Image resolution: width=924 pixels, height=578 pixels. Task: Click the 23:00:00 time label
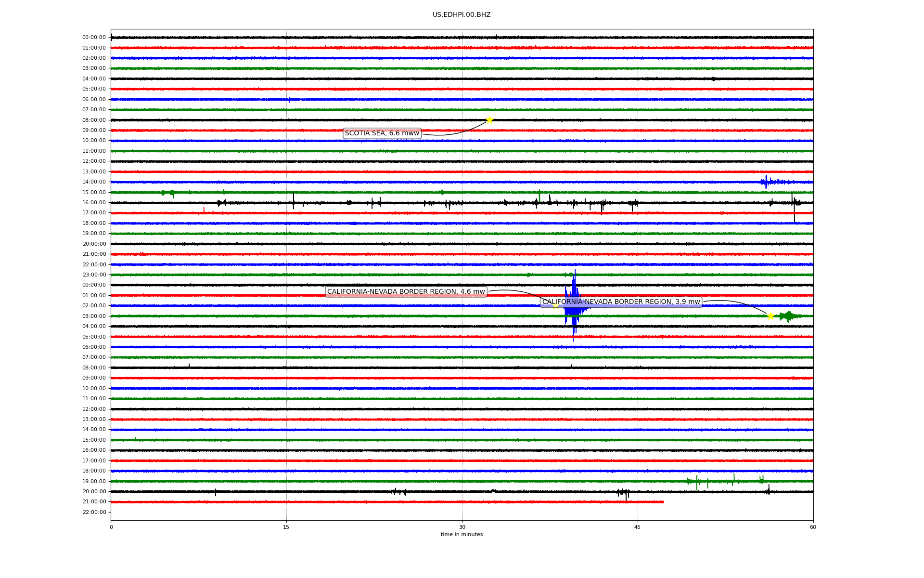pos(94,275)
